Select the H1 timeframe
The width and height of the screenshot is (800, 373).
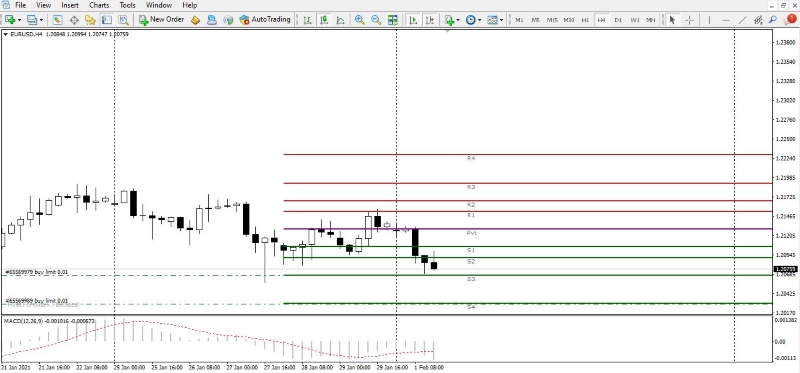(x=585, y=20)
